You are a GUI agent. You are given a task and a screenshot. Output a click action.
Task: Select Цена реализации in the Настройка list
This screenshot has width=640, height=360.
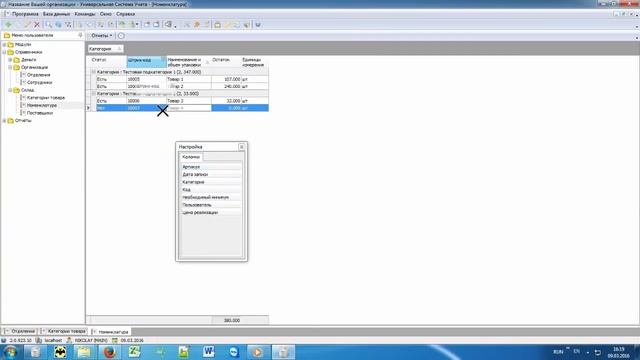[211, 213]
